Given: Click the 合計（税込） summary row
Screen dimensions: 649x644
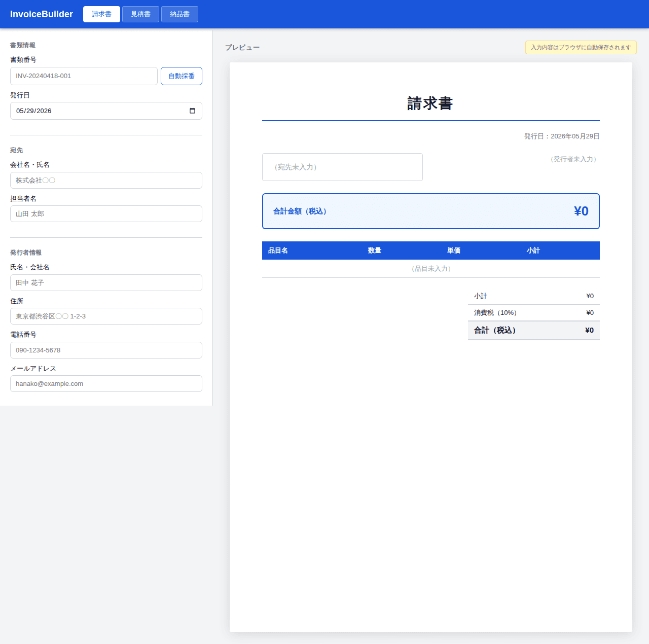Looking at the screenshot, I should point(534,330).
